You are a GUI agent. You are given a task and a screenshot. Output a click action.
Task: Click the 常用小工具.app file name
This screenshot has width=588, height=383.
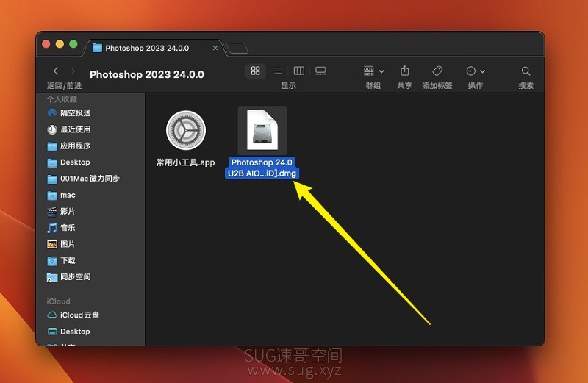point(185,162)
